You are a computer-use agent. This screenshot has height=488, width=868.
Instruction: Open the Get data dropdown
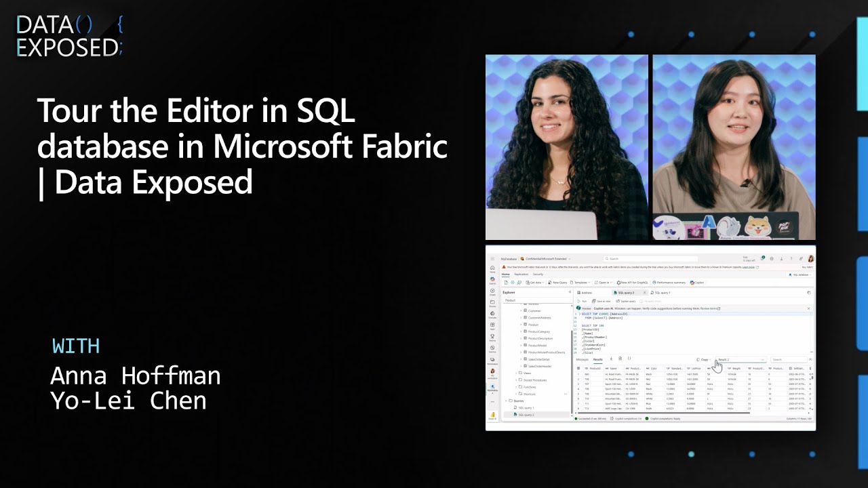(x=534, y=282)
